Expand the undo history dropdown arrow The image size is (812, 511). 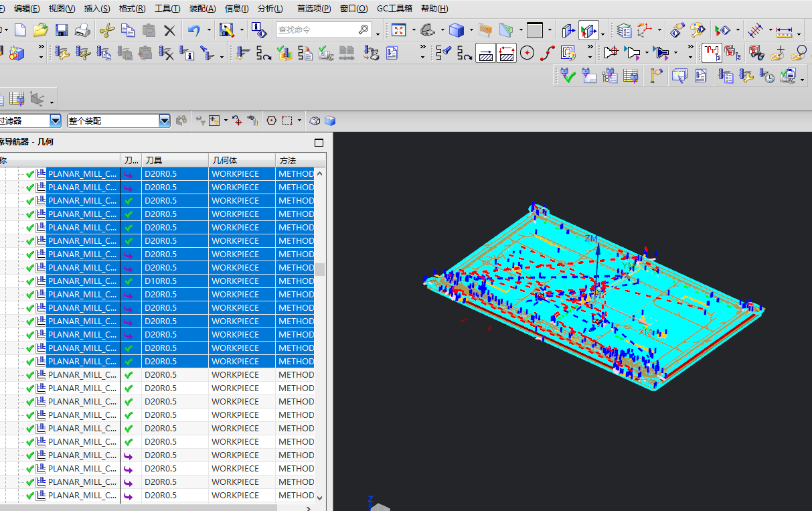[x=209, y=30]
